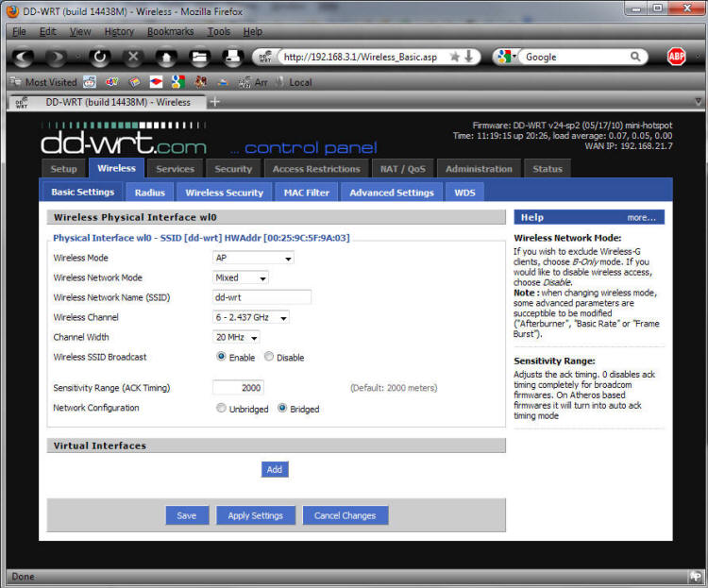708x588 pixels.
Task: Open the NAT / QoS tab
Action: (403, 169)
